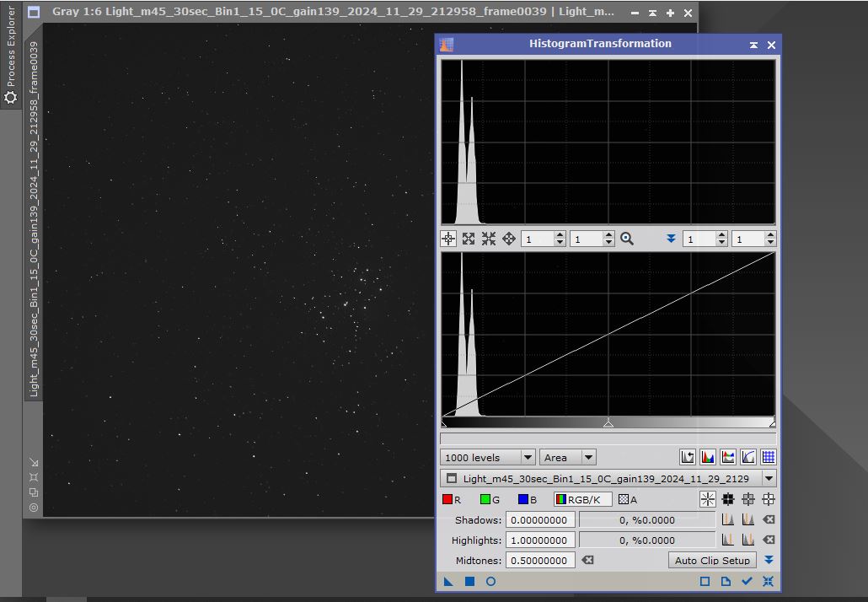Click the Shadows value input field
The width and height of the screenshot is (868, 602).
[x=540, y=520]
